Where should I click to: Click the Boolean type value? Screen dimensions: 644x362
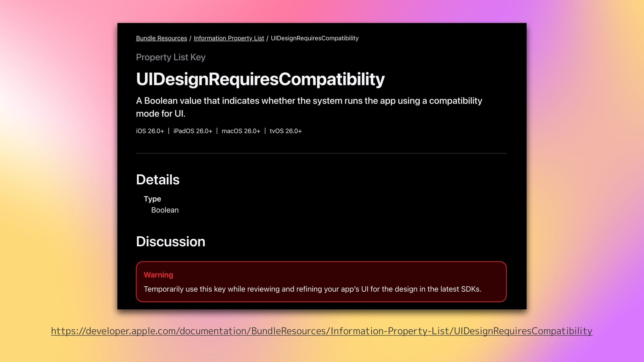(x=165, y=210)
